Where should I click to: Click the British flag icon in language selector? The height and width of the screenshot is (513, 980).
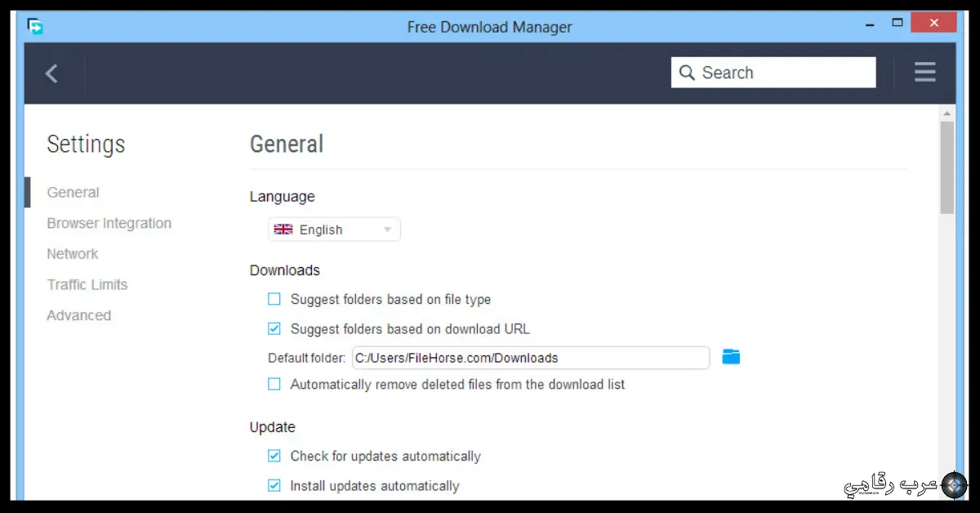tap(283, 230)
